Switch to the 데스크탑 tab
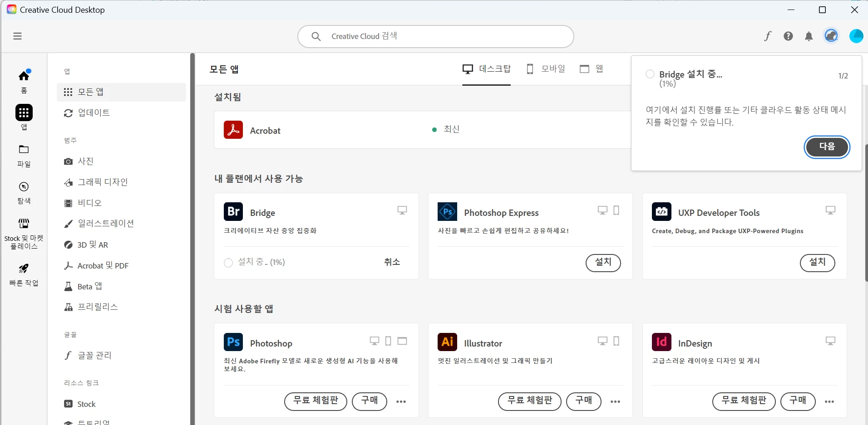This screenshot has width=868, height=425. pos(487,69)
